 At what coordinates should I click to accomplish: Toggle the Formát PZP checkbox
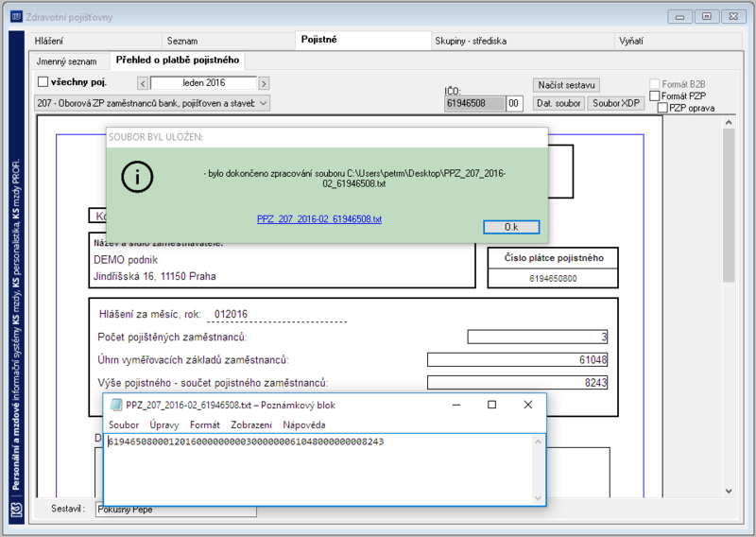tap(654, 96)
